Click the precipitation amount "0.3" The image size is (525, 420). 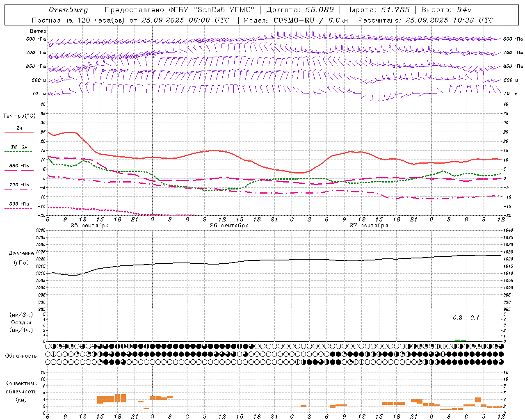[x=457, y=317]
